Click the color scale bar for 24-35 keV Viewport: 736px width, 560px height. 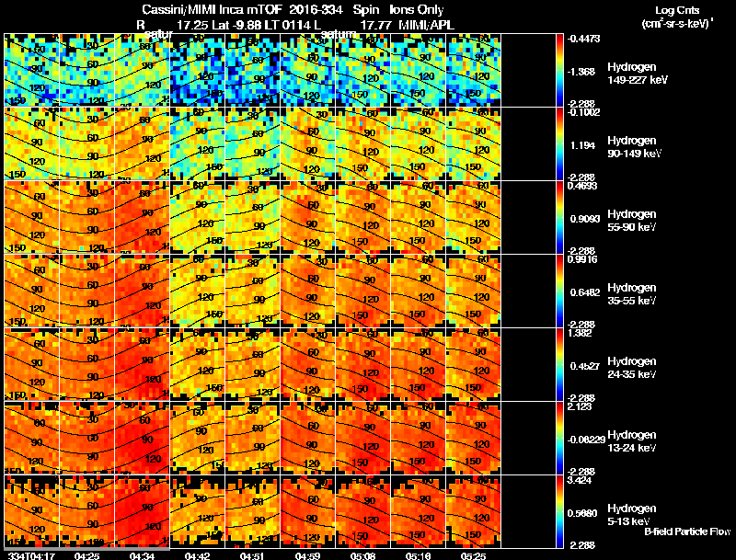point(559,364)
